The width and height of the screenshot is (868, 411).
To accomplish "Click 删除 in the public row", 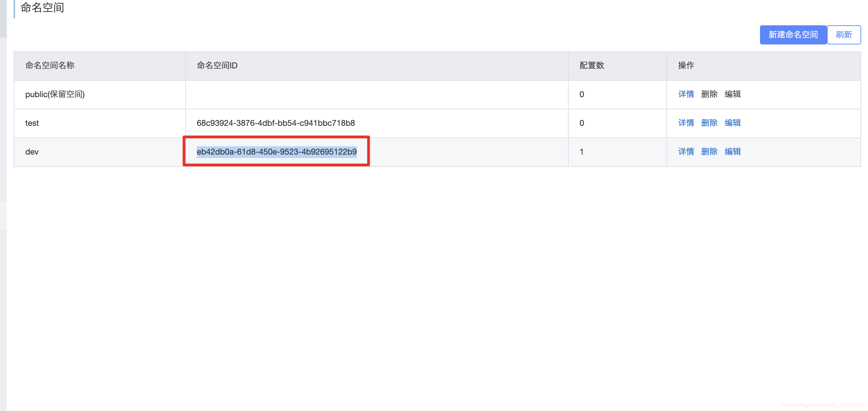I will (709, 94).
